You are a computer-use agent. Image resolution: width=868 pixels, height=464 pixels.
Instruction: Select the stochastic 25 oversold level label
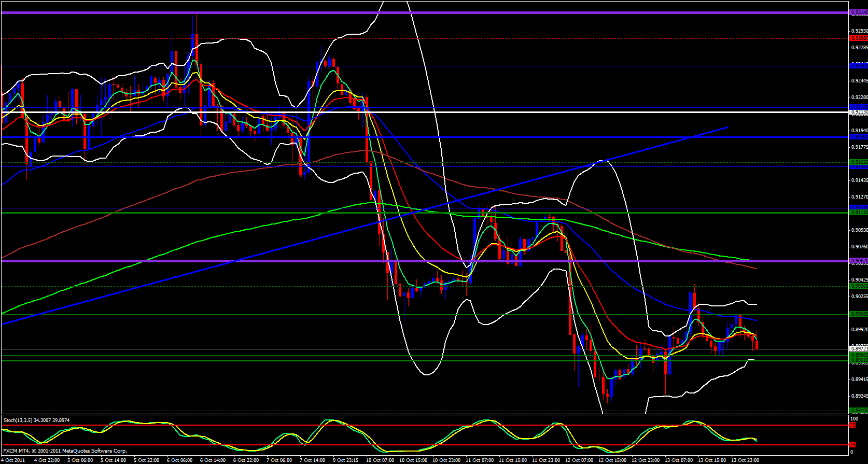852,445
